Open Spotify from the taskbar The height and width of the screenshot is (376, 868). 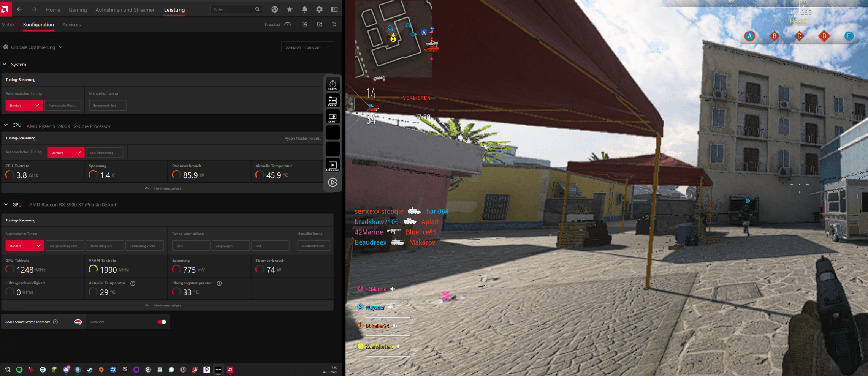[x=19, y=370]
